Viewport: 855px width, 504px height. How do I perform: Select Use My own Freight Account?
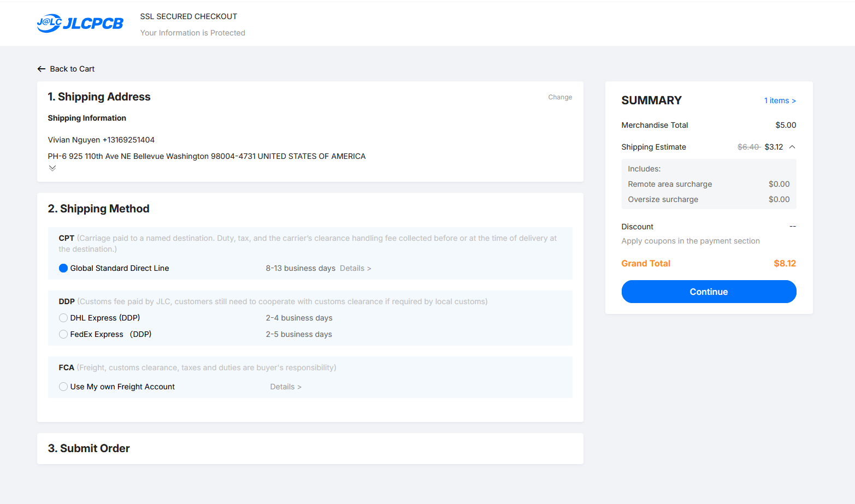[x=63, y=387]
